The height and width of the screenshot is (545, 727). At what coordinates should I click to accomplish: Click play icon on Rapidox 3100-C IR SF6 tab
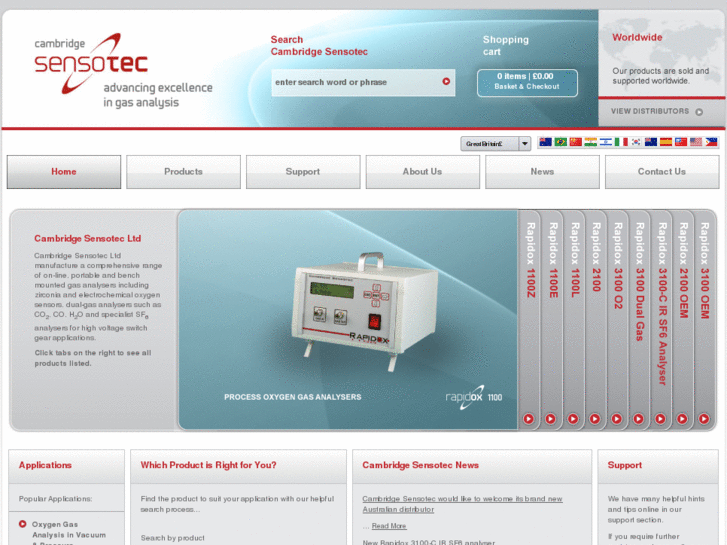pyautogui.click(x=660, y=419)
